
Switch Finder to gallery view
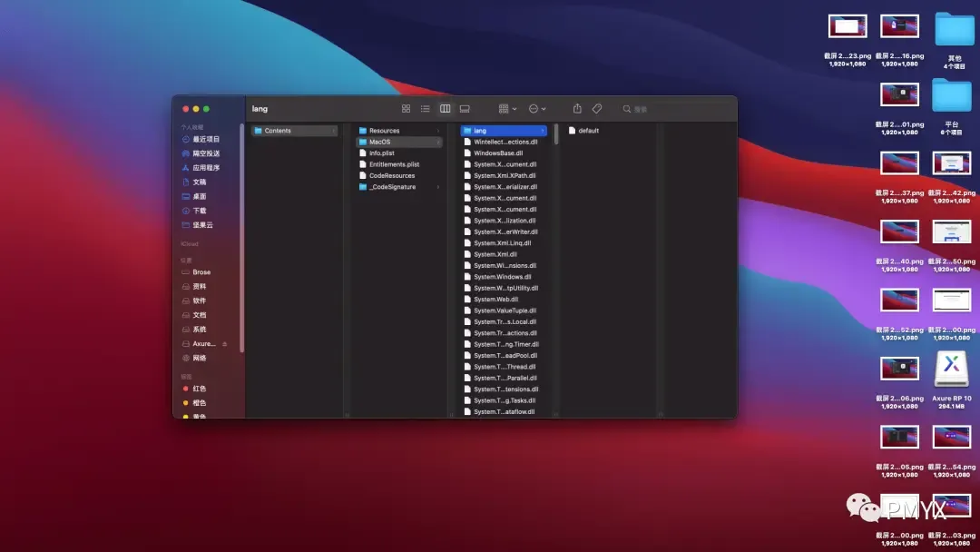465,109
